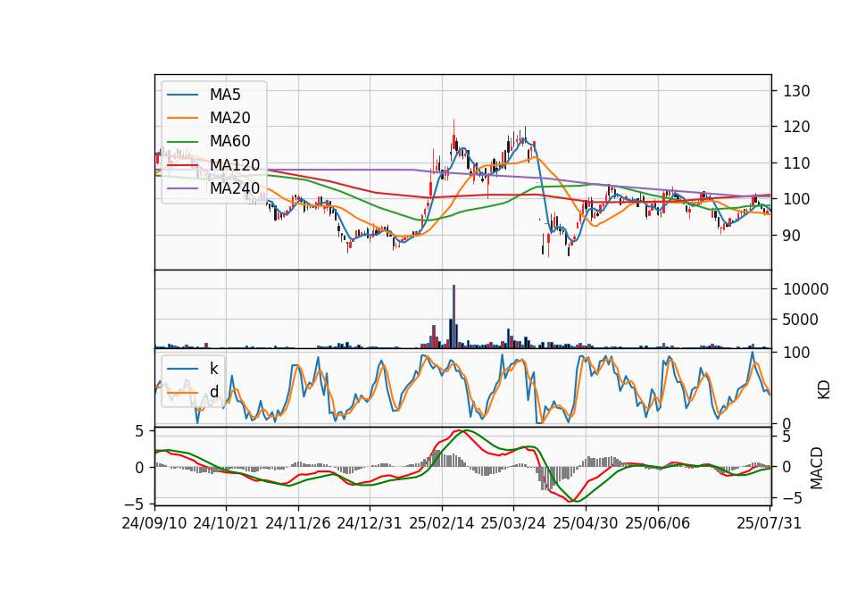857x616 pixels.
Task: Click the orange MA20 legend line sample
Action: [x=182, y=118]
